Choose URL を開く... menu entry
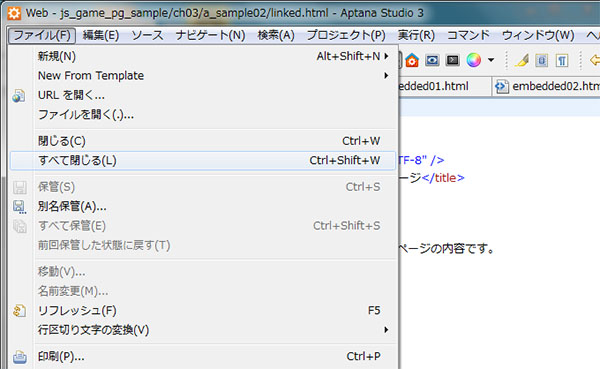Viewport: 600px width, 369px height. tap(203, 95)
